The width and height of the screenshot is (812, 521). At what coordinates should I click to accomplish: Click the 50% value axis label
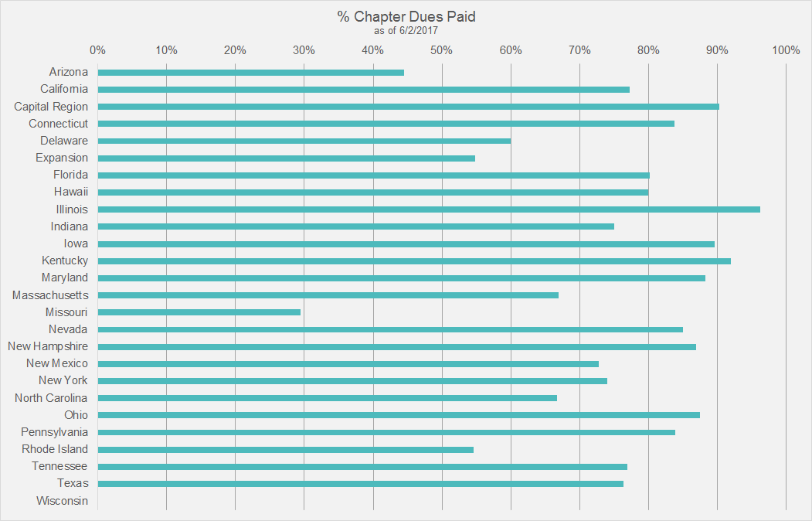tap(441, 50)
